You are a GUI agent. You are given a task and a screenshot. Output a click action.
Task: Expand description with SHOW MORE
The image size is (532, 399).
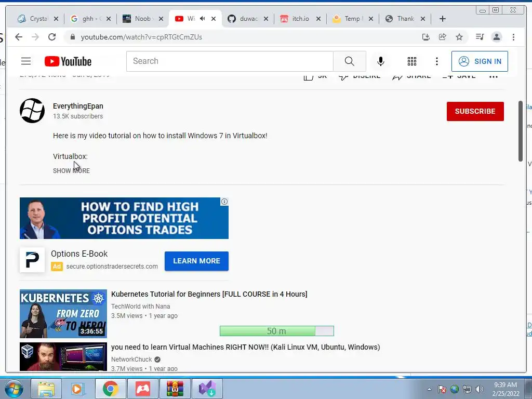point(71,170)
